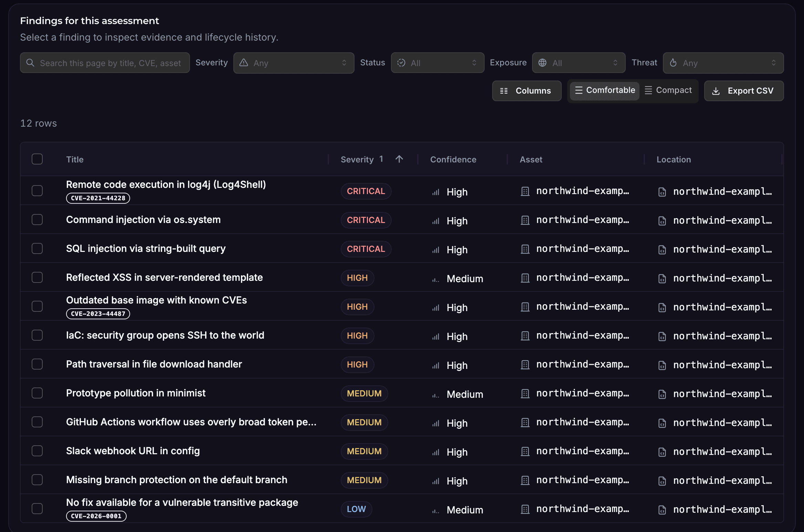Viewport: 804px width, 532px height.
Task: Click the CVE-2023-44487 badge
Action: tap(98, 314)
